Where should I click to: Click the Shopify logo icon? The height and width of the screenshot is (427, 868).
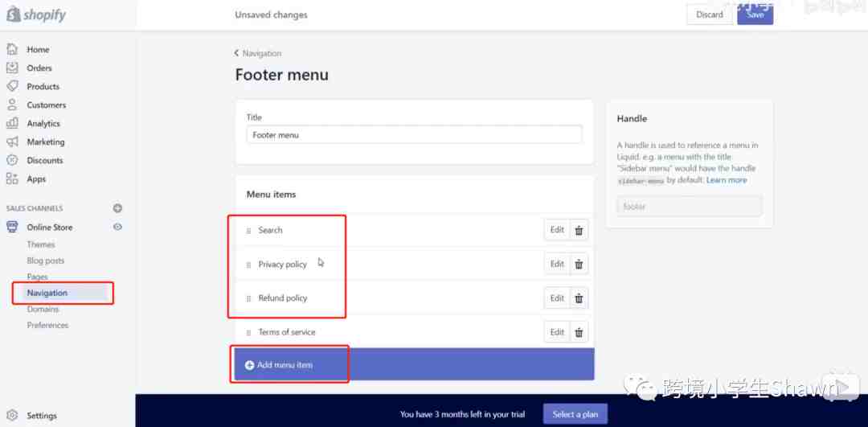pyautogui.click(x=14, y=15)
